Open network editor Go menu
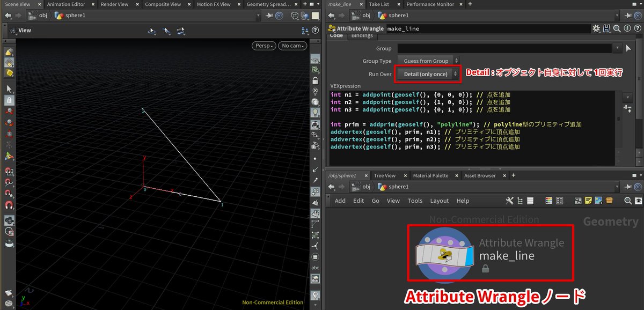Image resolution: width=644 pixels, height=310 pixels. click(x=376, y=201)
